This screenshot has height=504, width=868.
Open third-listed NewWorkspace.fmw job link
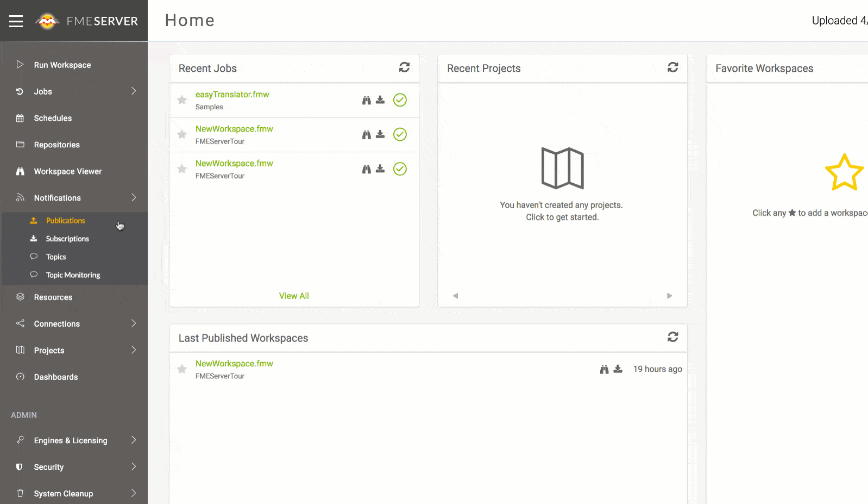[x=234, y=164]
